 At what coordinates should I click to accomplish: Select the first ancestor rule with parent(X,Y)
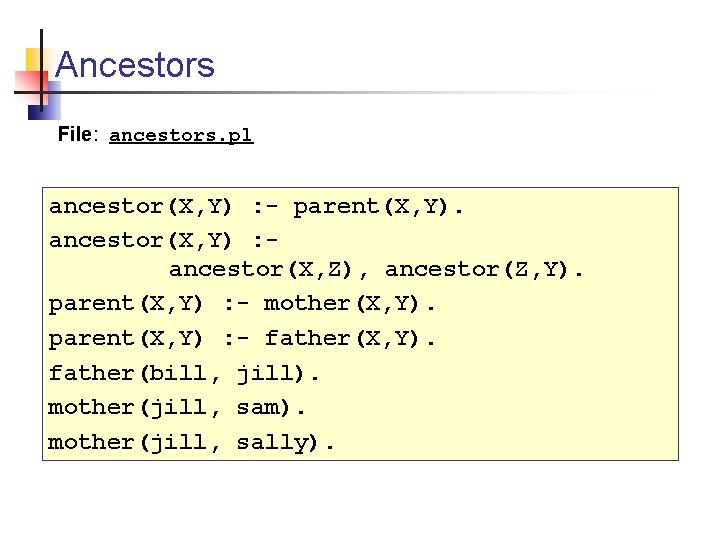click(x=257, y=207)
